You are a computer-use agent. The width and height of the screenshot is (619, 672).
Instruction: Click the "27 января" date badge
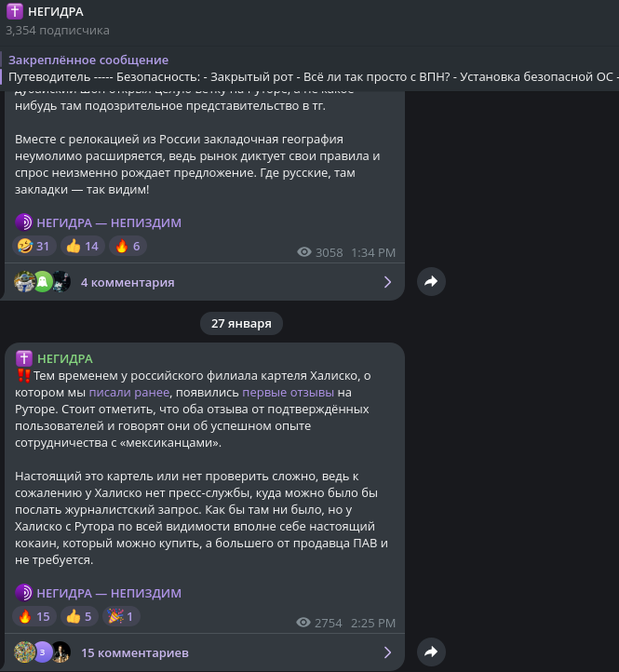click(241, 323)
